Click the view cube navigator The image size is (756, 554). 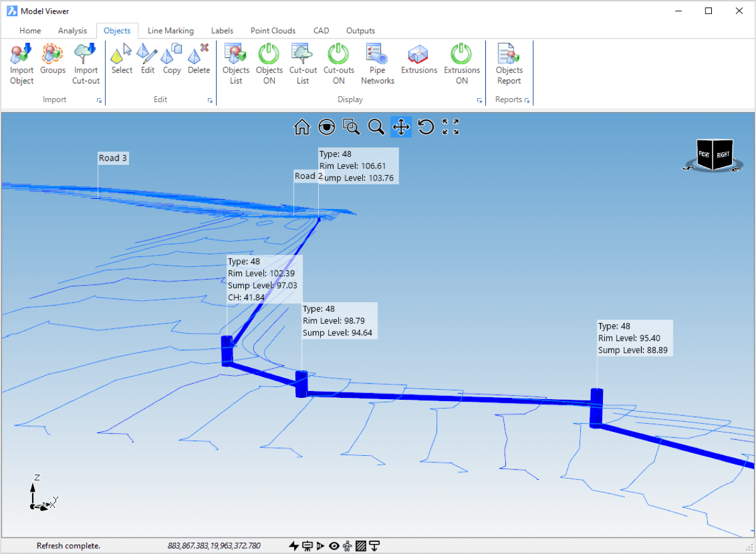(714, 155)
